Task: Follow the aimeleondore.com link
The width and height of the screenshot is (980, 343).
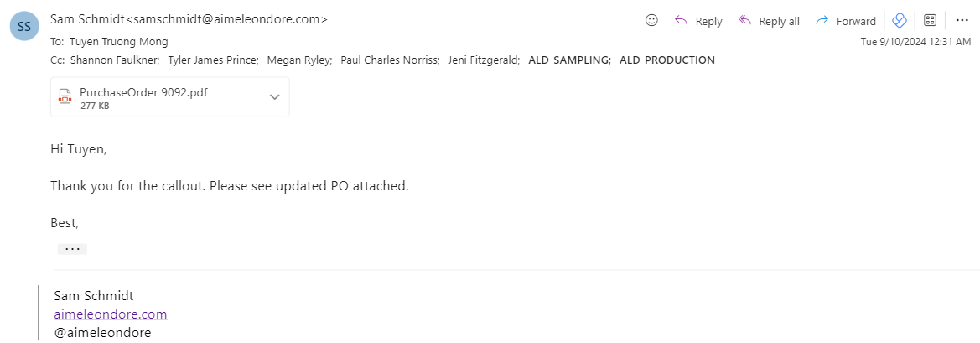Action: pos(111,314)
